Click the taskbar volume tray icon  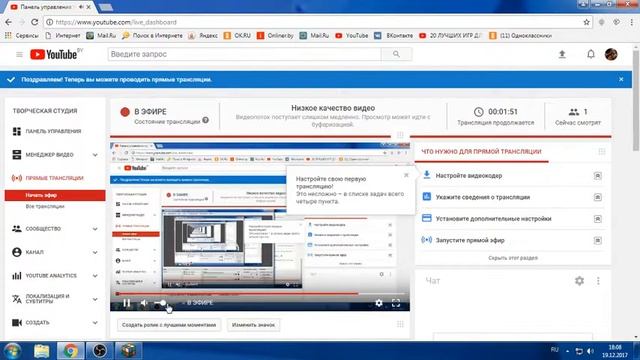pos(590,351)
